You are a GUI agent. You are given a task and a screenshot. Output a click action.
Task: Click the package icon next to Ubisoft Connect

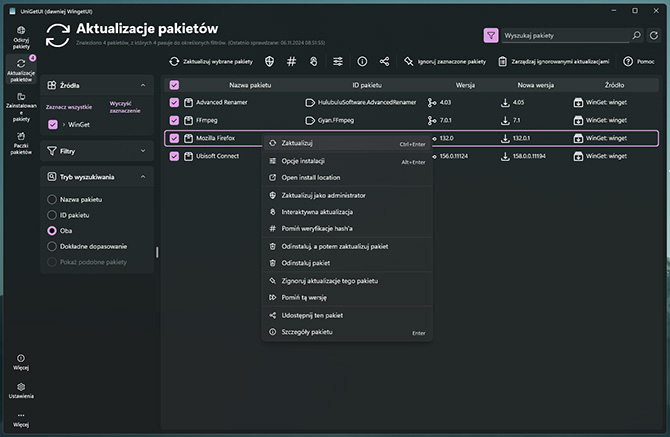pyautogui.click(x=188, y=156)
